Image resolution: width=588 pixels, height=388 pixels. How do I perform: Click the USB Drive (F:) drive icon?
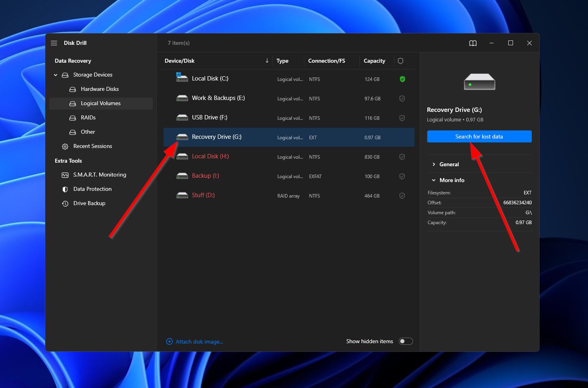182,117
